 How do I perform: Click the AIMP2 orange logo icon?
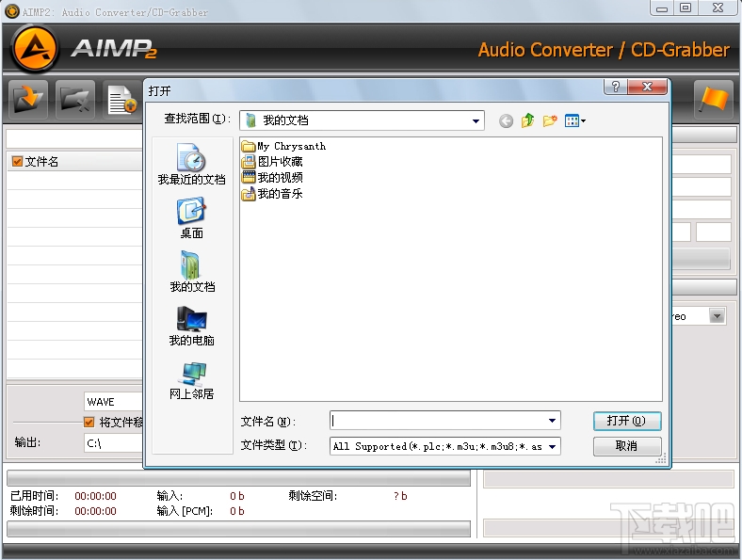pos(35,49)
